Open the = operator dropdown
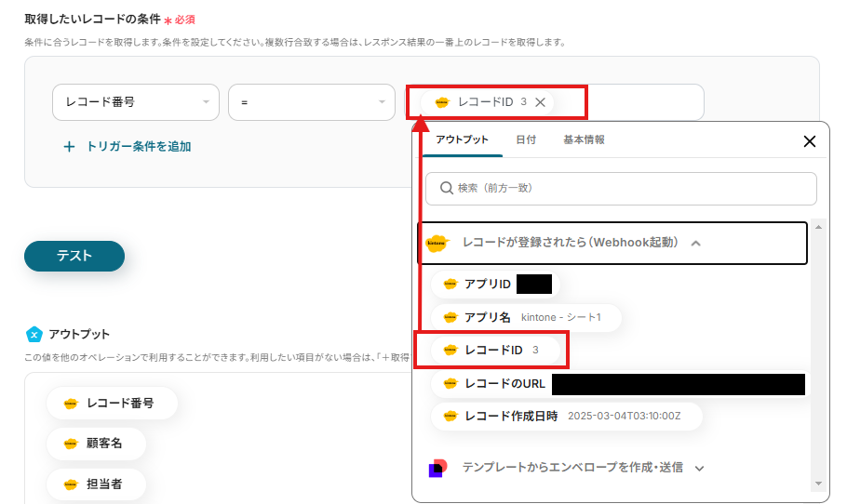This screenshot has width=847, height=504. pos(312,102)
